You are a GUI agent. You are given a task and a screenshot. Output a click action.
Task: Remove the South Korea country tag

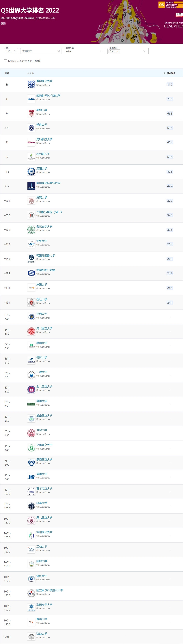click(118, 51)
